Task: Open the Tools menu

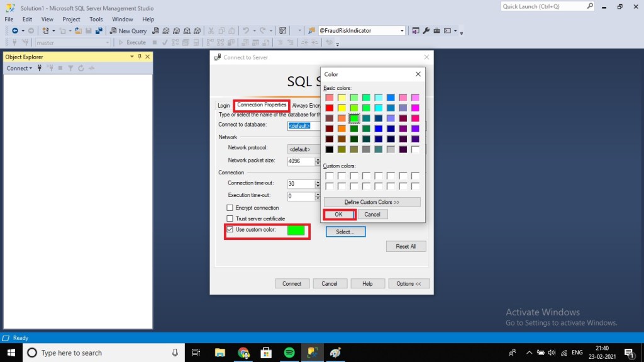Action: pyautogui.click(x=96, y=20)
